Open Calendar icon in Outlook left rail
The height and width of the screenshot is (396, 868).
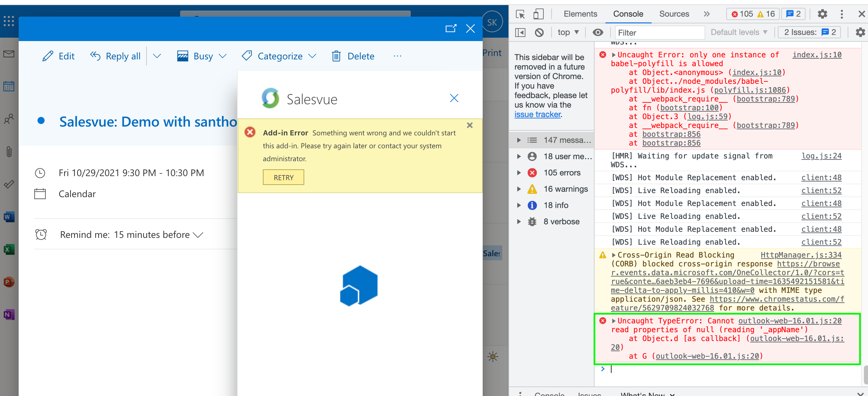[9, 86]
